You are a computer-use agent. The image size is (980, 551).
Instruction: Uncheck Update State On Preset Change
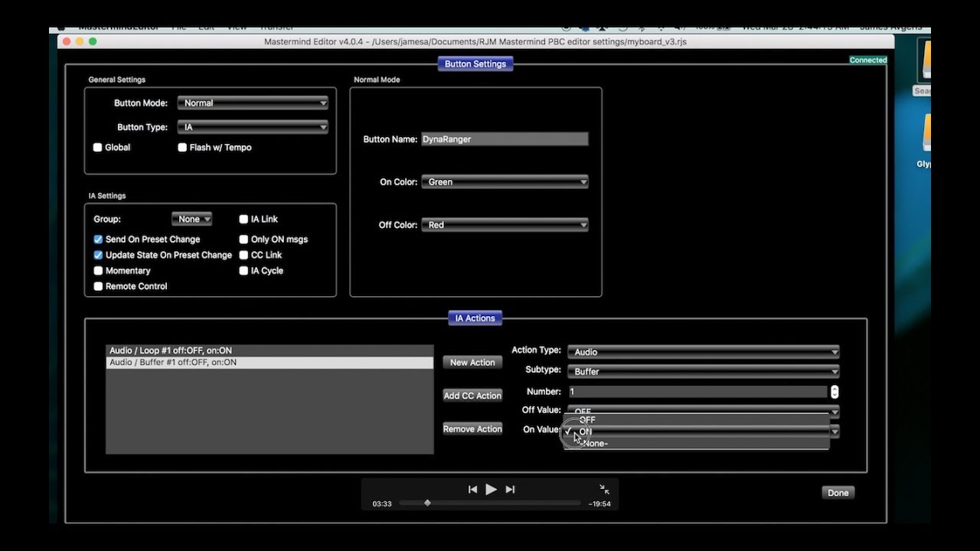(x=98, y=255)
